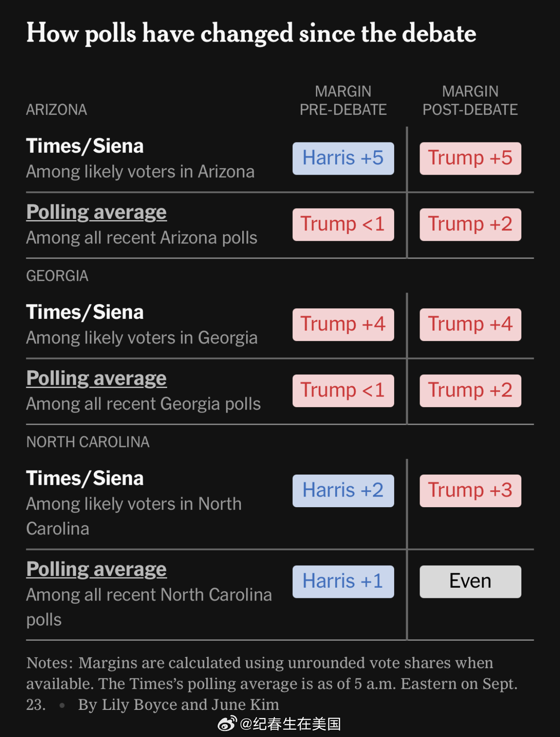
Task: Click the chart headline about the debate
Action: coord(251,33)
